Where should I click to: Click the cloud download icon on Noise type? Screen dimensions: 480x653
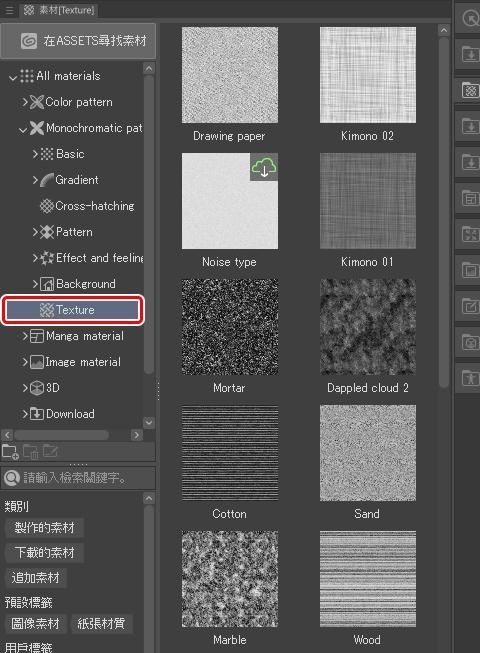click(264, 167)
